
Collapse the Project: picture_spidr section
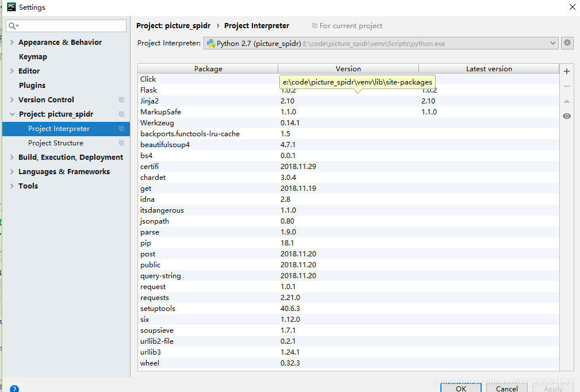click(x=12, y=114)
